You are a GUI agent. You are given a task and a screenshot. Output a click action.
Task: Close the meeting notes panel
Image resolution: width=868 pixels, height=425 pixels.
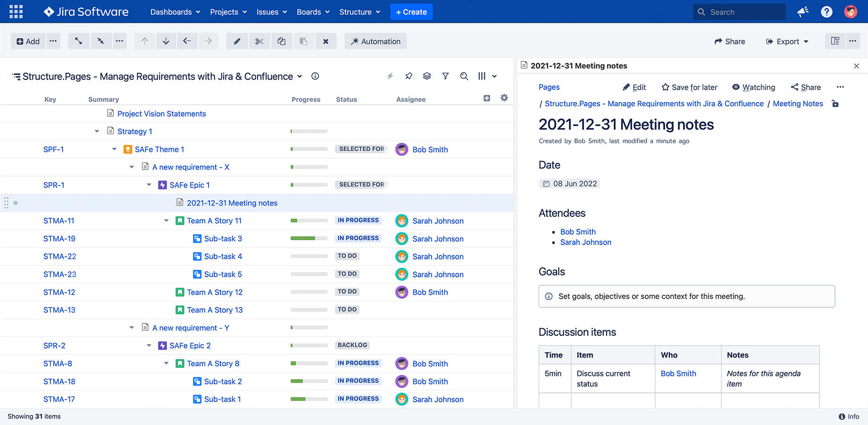[x=856, y=66]
